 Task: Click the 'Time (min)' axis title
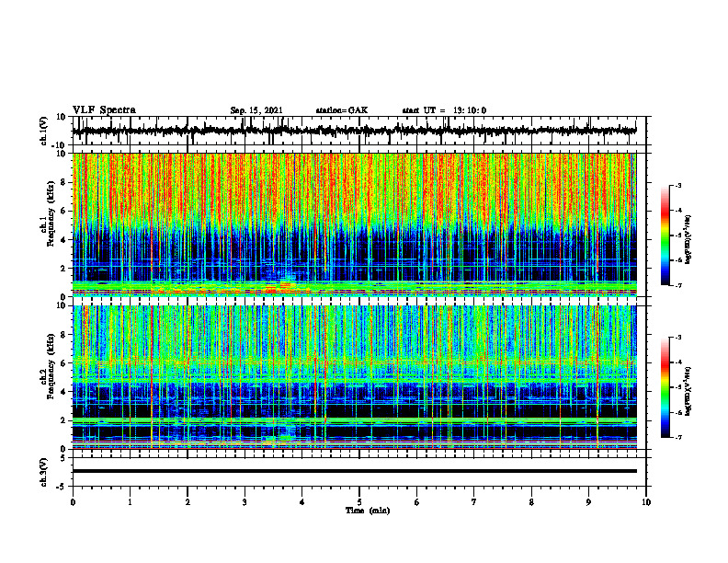click(368, 511)
